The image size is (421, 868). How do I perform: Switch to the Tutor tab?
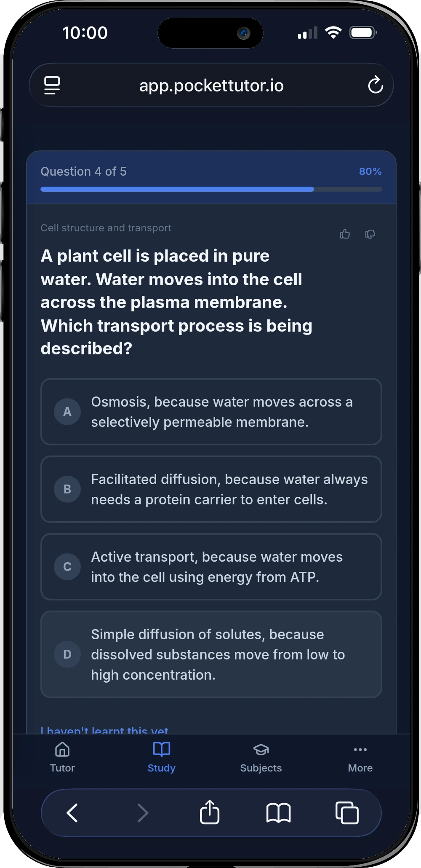click(x=62, y=757)
